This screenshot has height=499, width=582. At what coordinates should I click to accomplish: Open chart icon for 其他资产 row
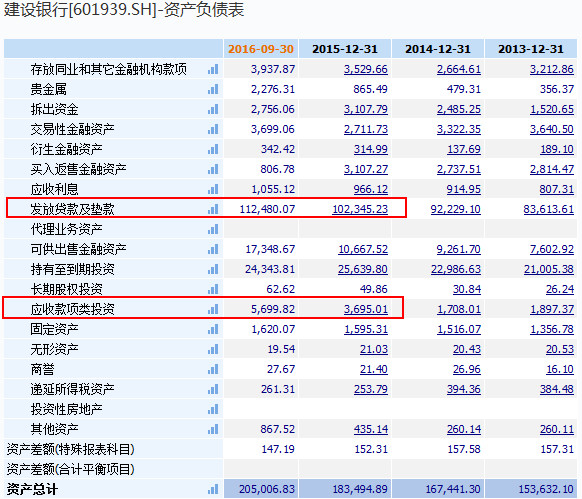(x=213, y=430)
